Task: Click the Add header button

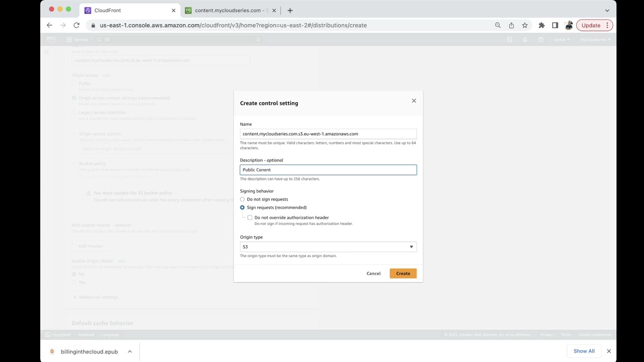Action: [91, 246]
